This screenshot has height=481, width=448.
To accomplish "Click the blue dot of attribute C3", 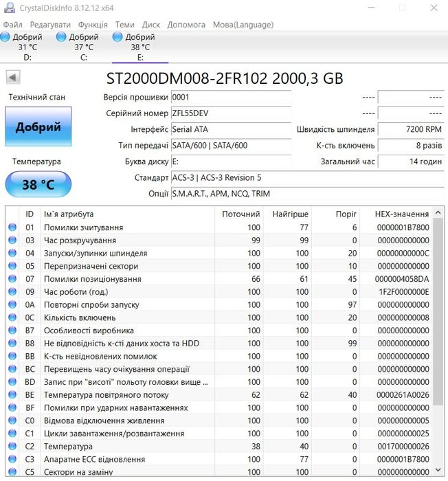I will [x=12, y=459].
